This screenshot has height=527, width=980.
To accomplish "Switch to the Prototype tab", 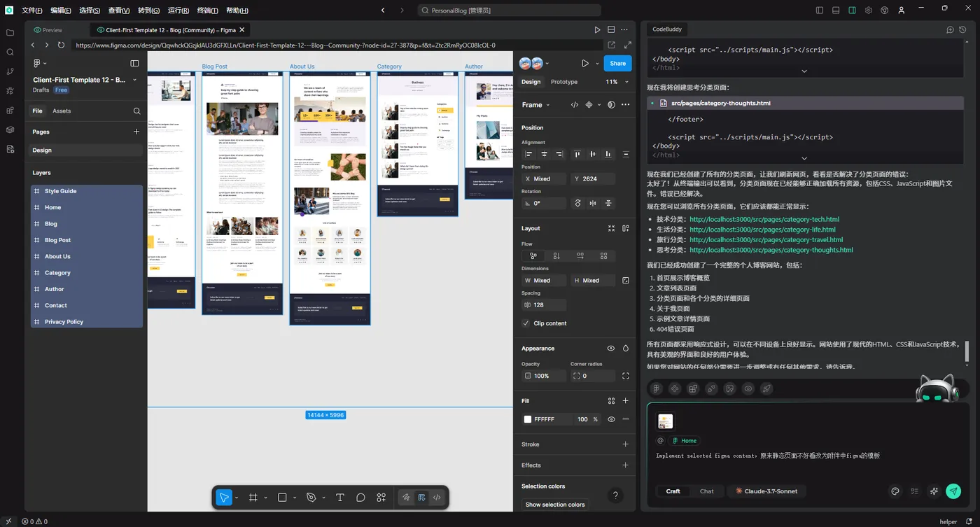I will (x=564, y=82).
